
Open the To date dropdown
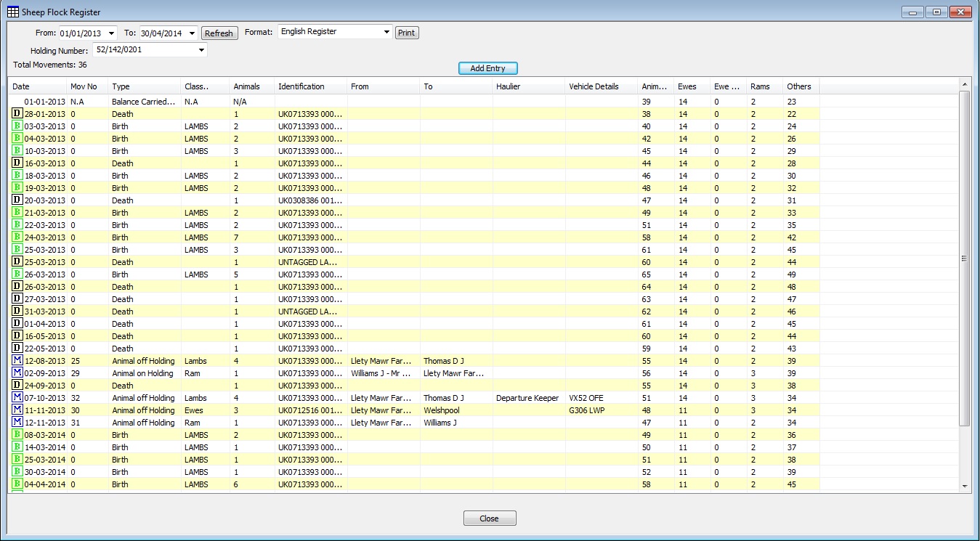(x=192, y=33)
